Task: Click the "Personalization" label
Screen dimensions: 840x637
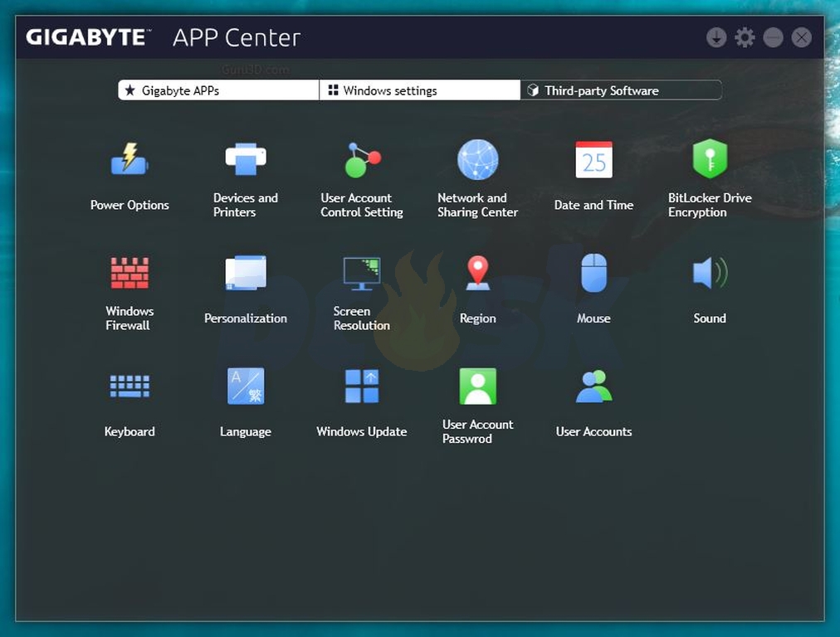Action: click(246, 318)
